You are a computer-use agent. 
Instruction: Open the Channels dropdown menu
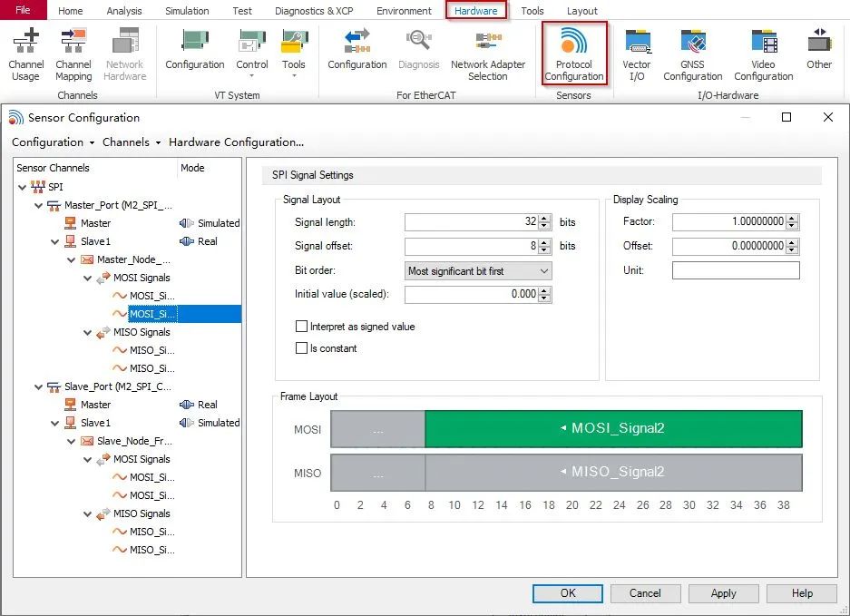[x=132, y=142]
